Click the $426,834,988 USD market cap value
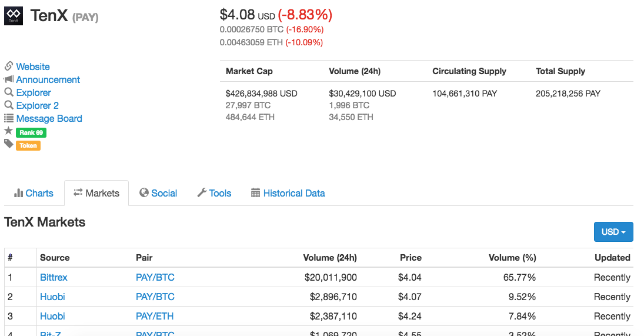 (262, 93)
